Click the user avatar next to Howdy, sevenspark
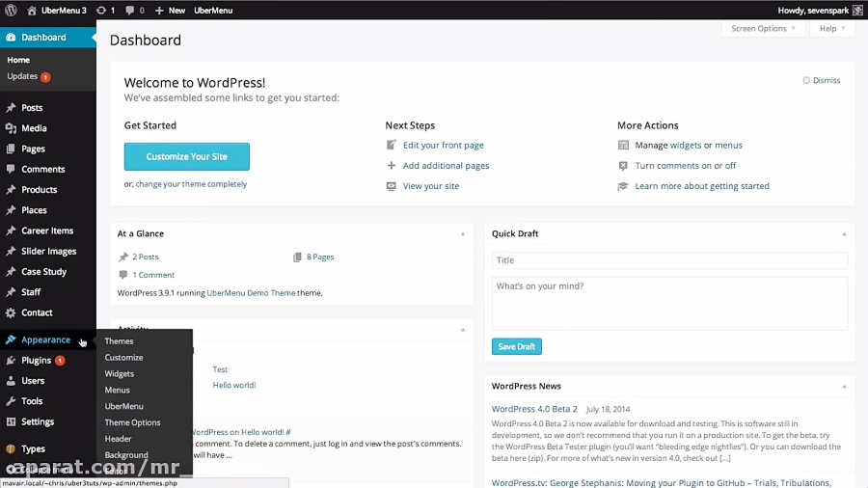 [857, 10]
